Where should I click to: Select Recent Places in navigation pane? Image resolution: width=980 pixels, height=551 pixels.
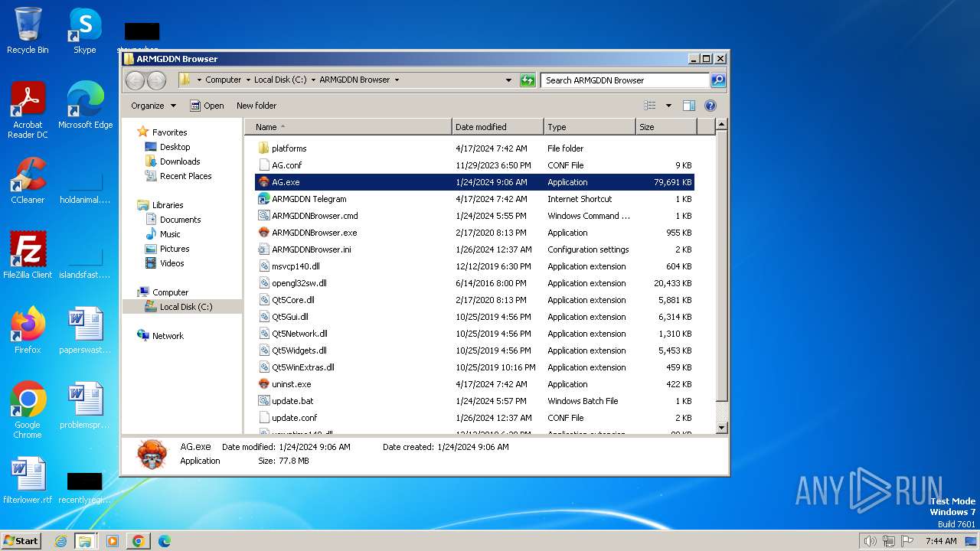pos(185,176)
